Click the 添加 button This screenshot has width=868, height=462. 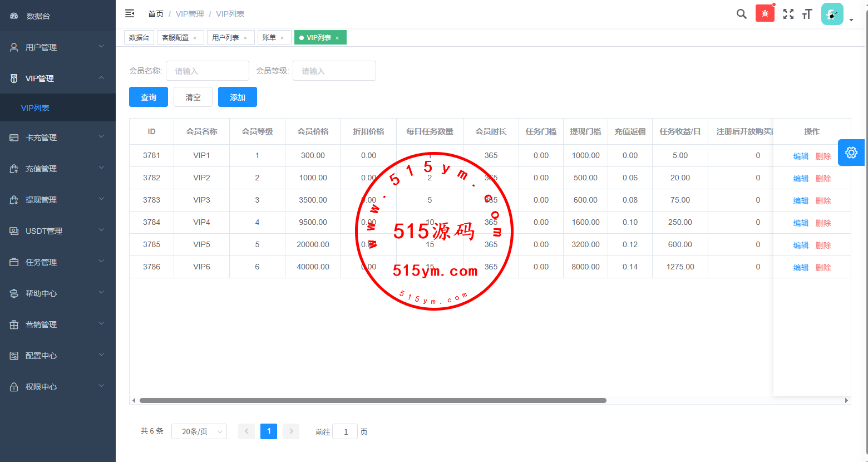click(x=238, y=97)
